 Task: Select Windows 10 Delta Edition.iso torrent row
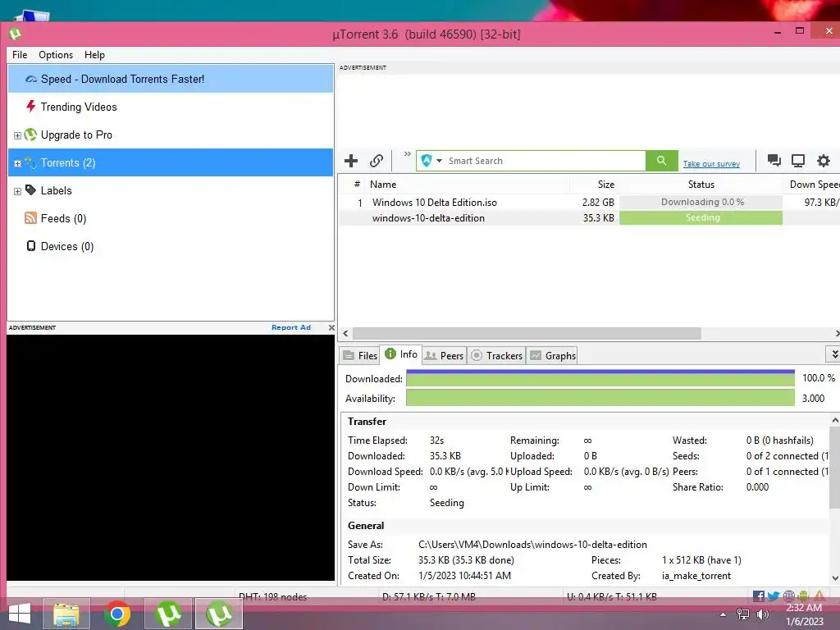[589, 202]
